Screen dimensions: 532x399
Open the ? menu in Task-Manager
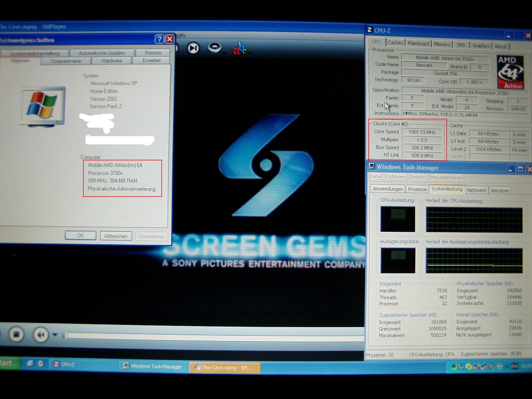coord(468,178)
